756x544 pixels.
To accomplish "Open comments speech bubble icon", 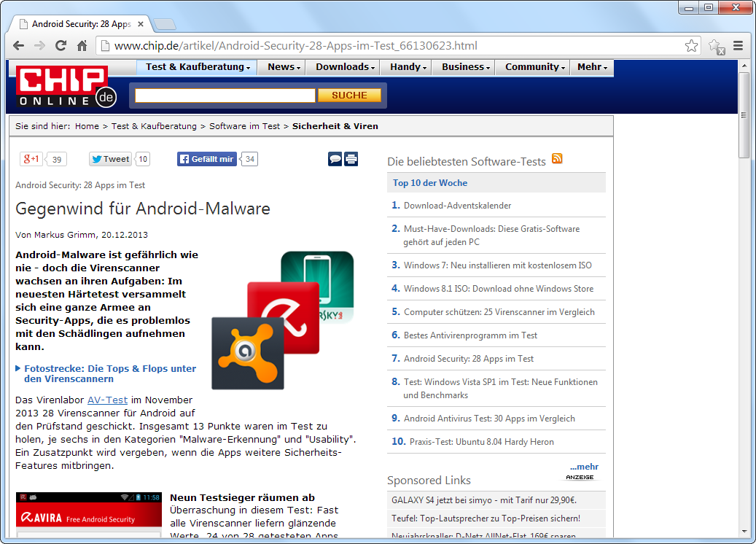I will click(335, 159).
